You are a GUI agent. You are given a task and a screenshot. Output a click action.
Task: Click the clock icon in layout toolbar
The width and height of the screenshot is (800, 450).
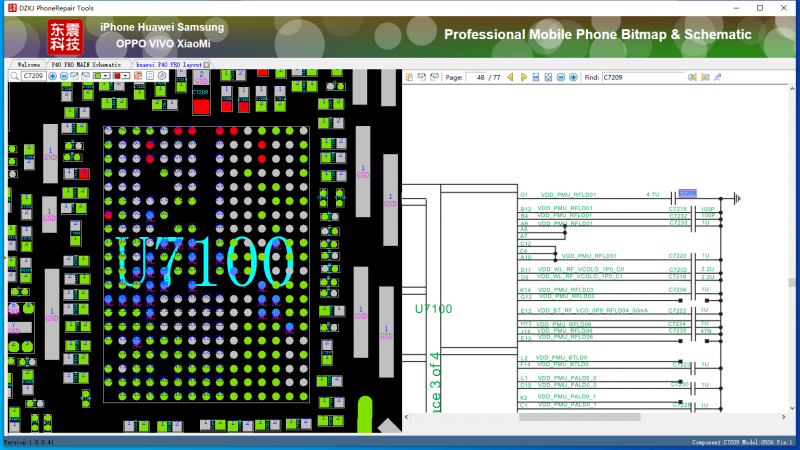click(161, 76)
